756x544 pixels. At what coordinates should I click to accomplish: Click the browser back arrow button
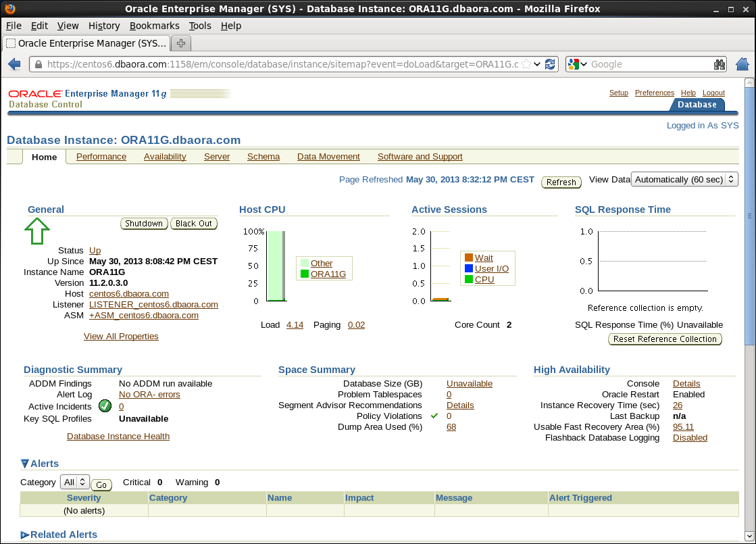click(x=14, y=64)
